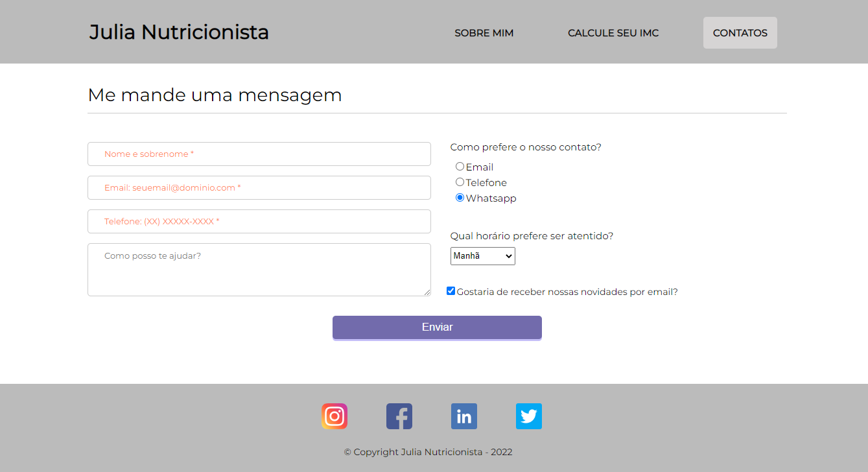The width and height of the screenshot is (868, 472).
Task: Click the Email input field
Action: [x=259, y=187]
